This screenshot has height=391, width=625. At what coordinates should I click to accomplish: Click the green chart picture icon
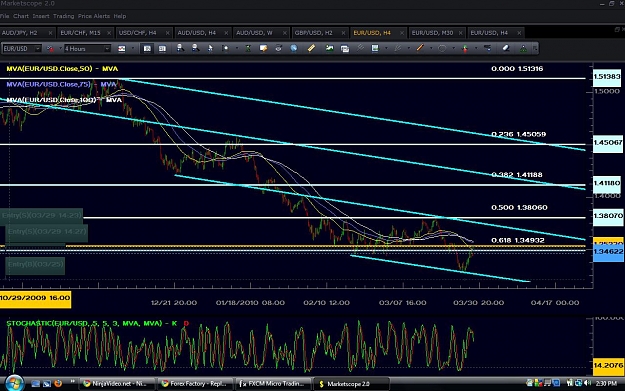(x=329, y=48)
